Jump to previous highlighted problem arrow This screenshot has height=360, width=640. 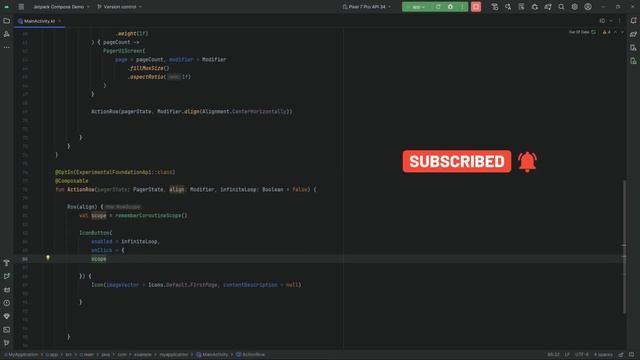click(x=616, y=32)
